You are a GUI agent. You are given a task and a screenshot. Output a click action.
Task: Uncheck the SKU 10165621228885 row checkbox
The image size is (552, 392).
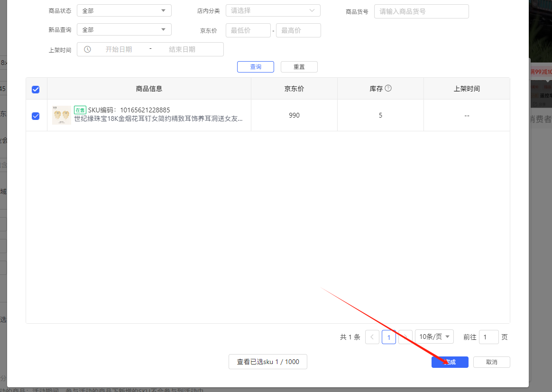[x=36, y=116]
